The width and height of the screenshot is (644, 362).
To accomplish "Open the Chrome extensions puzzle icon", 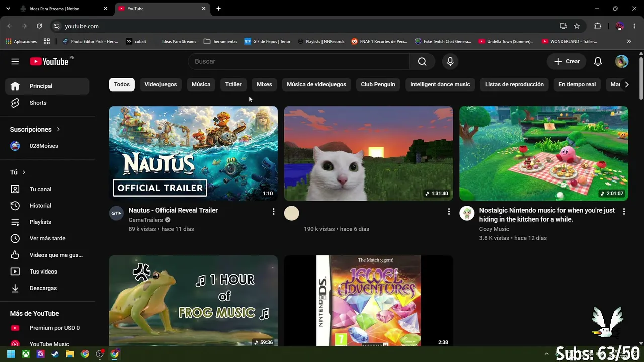I will 598,26.
